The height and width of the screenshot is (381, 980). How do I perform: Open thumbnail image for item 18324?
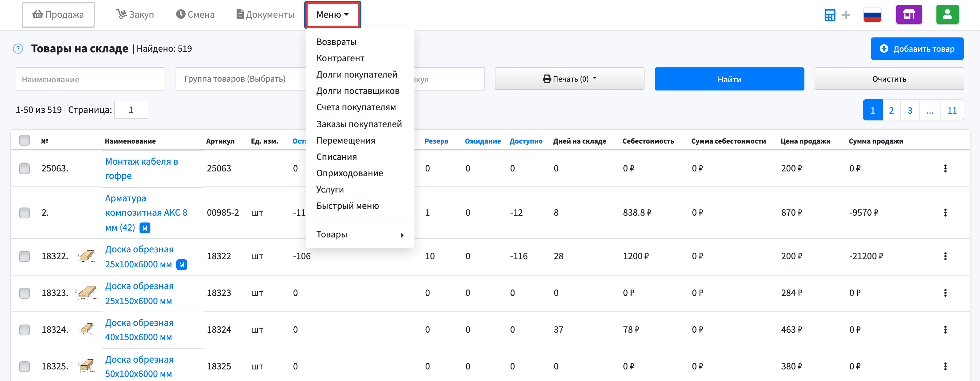87,329
